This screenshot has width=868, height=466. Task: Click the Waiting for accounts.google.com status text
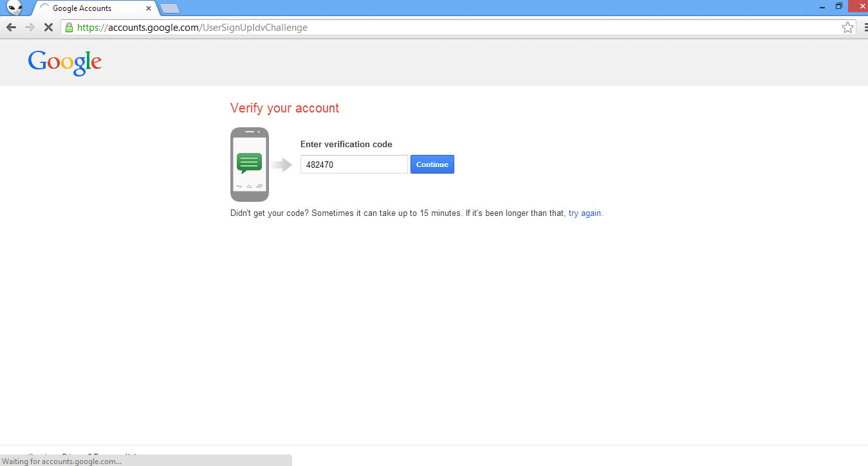pos(62,461)
